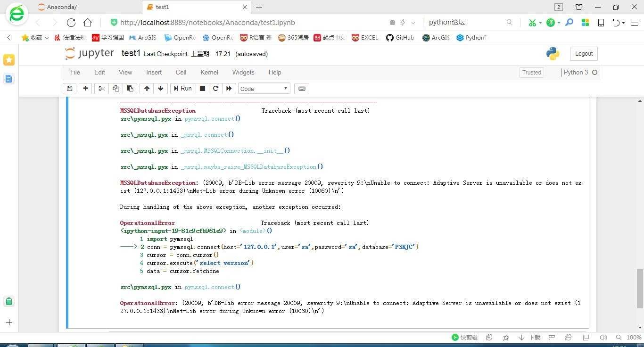
Task: Switch to the test1 browser tab
Action: pyautogui.click(x=162, y=7)
